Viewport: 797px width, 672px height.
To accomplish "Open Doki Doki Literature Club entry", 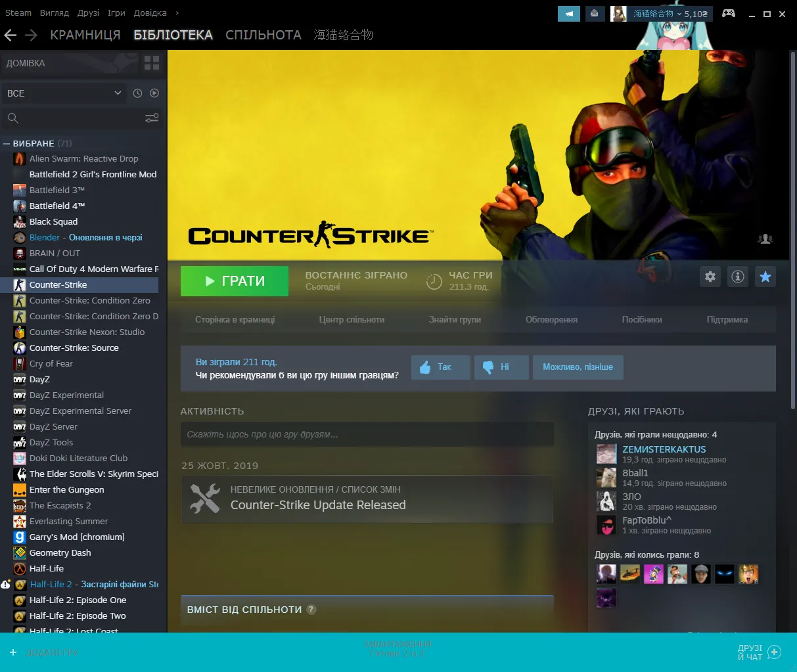I will tap(80, 458).
